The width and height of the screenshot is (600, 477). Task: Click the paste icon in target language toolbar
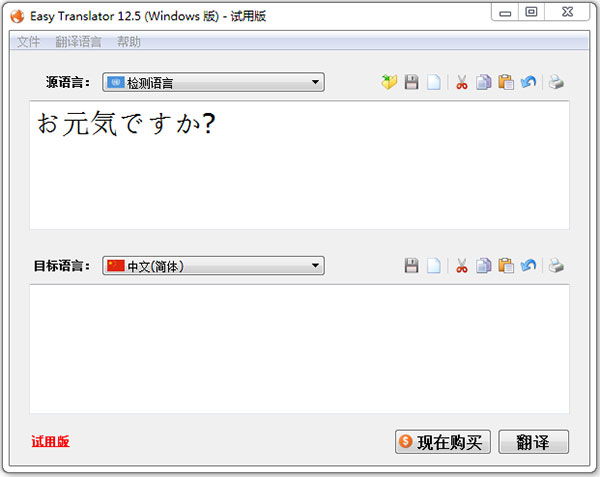point(506,265)
